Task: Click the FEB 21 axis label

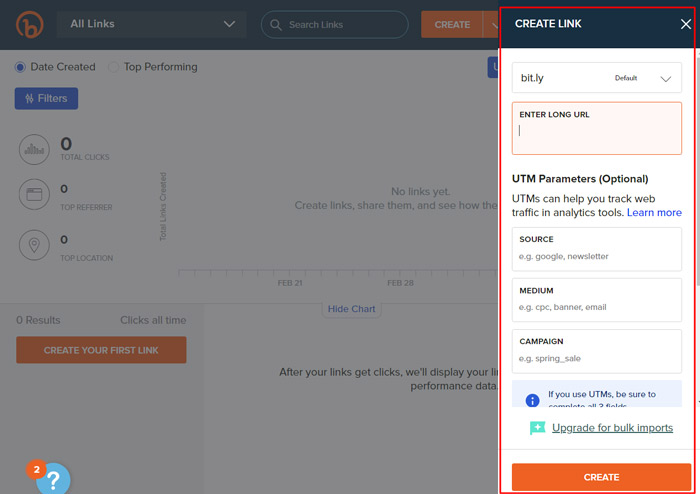Action: (290, 283)
